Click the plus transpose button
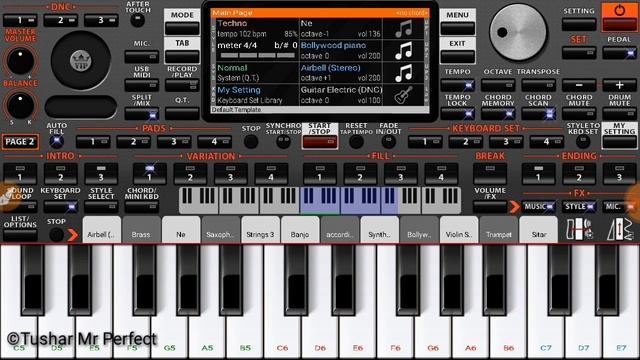Screen dimensions: 640x360 (x=619, y=85)
